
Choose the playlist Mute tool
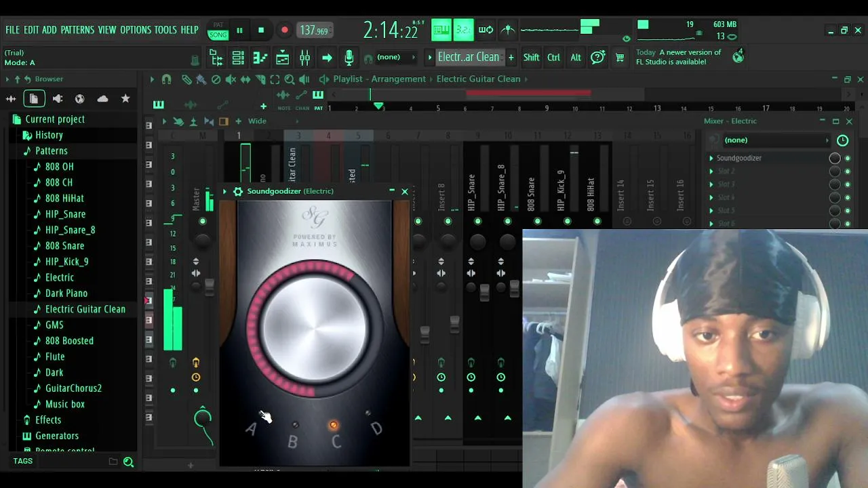[x=231, y=79]
